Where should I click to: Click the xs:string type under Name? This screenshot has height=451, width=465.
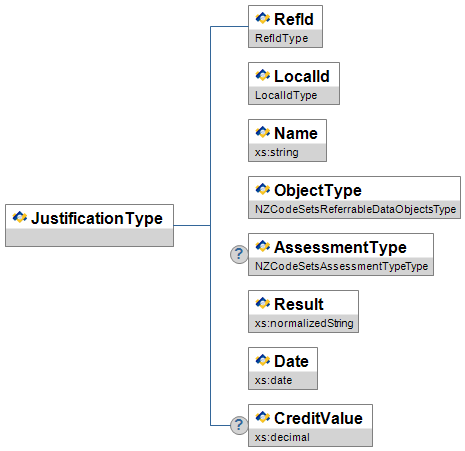pos(277,152)
